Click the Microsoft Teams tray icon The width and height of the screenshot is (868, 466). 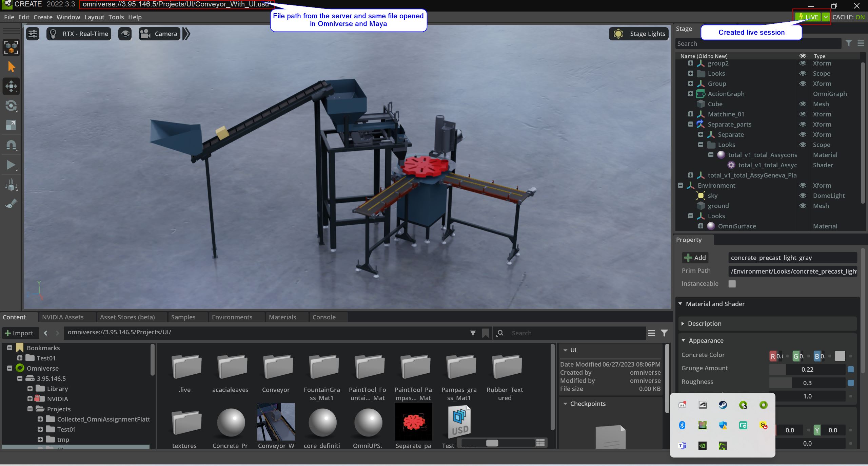tap(682, 445)
